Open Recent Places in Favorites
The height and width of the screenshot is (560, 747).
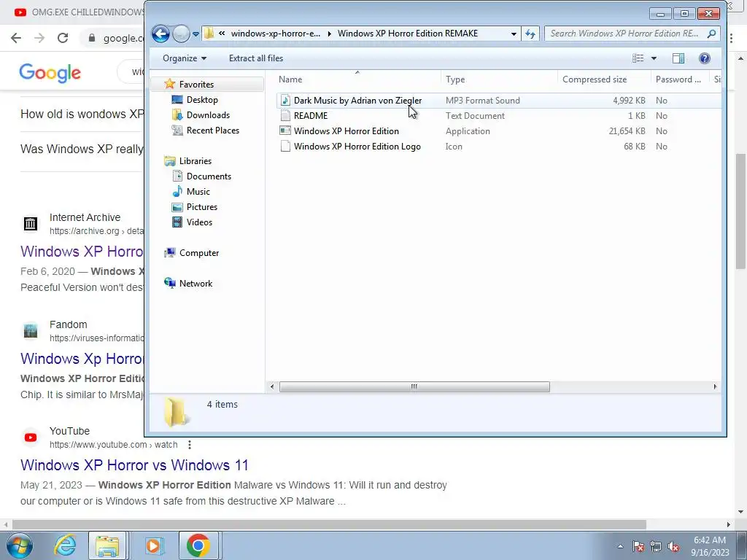coord(212,130)
